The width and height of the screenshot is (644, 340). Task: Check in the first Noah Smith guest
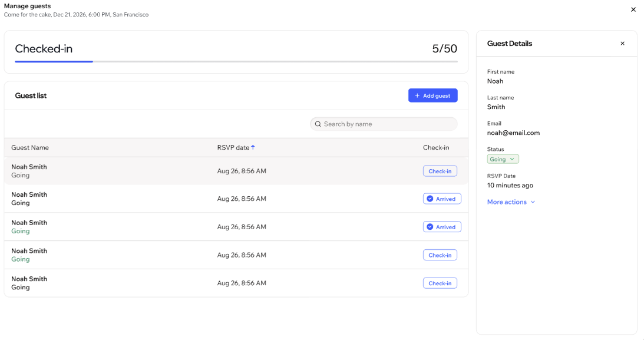click(440, 171)
